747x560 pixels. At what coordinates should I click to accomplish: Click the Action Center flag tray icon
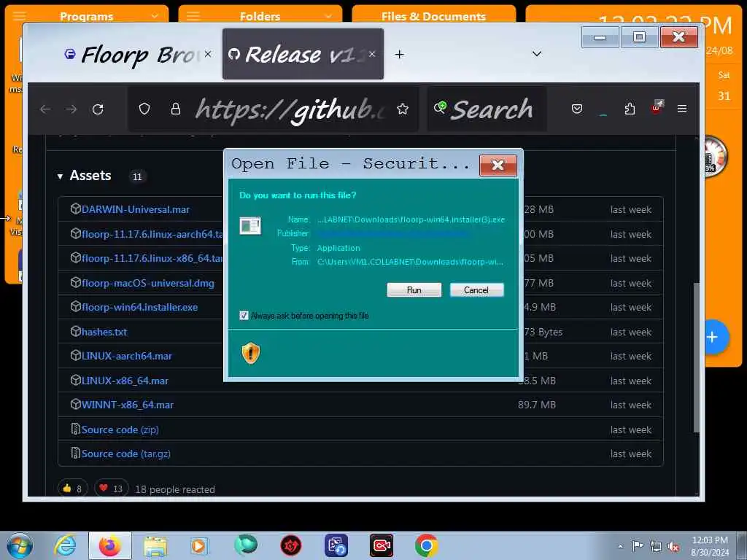[638, 546]
